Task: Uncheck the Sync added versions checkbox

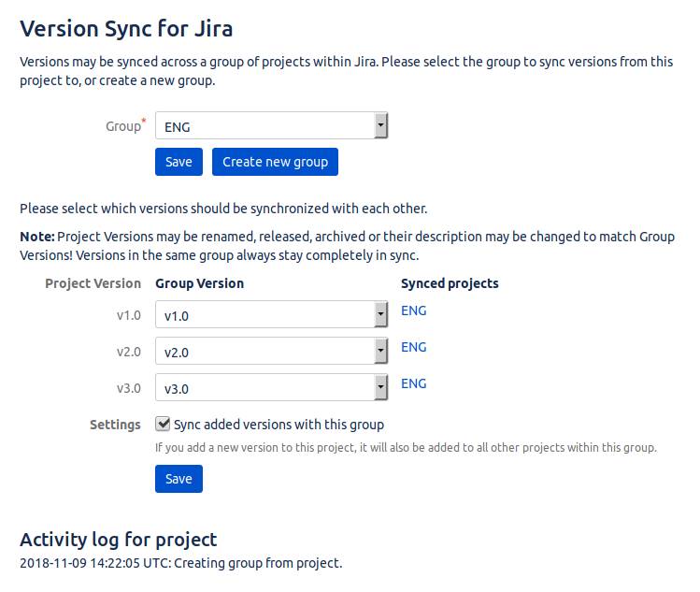Action: pyautogui.click(x=163, y=424)
